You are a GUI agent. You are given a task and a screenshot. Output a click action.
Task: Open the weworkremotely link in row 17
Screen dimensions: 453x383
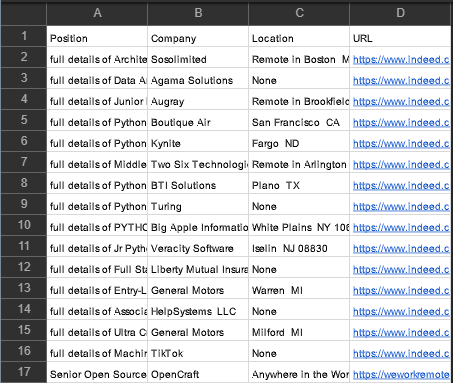(x=401, y=375)
